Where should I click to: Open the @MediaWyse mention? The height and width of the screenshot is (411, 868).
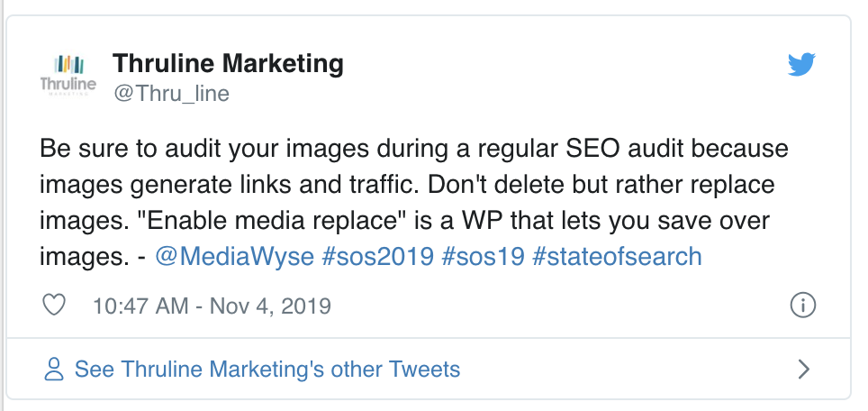(x=234, y=257)
